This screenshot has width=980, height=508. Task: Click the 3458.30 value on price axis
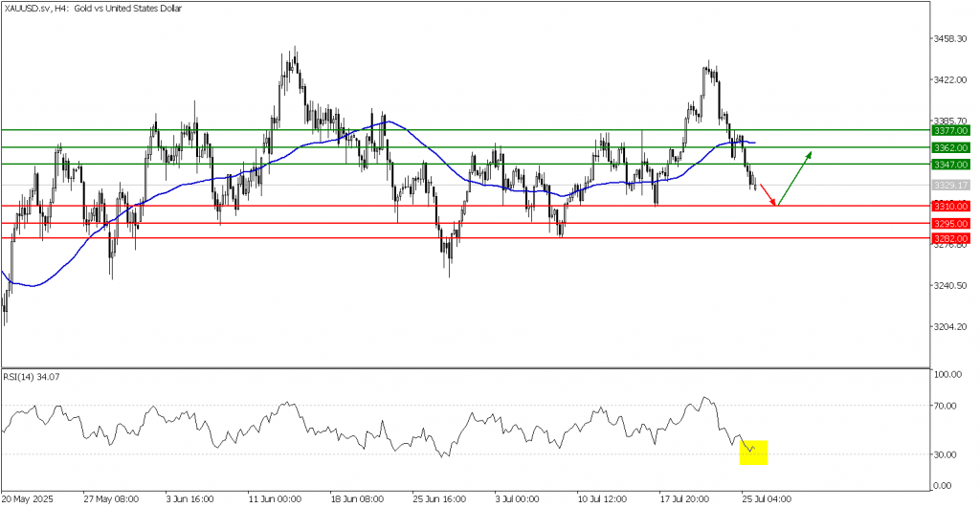(x=949, y=39)
